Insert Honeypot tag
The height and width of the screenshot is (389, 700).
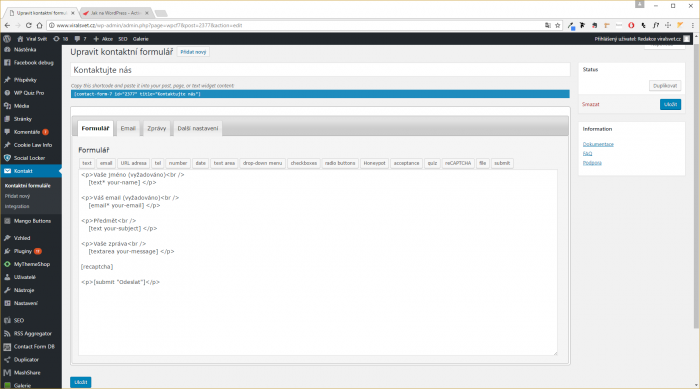point(374,163)
